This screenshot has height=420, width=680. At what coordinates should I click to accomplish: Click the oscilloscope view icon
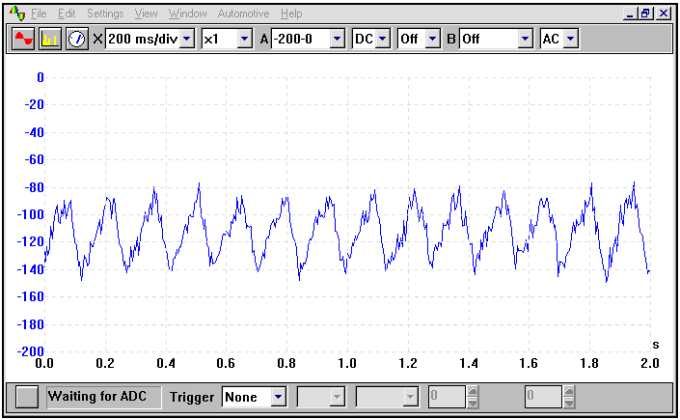(23, 39)
